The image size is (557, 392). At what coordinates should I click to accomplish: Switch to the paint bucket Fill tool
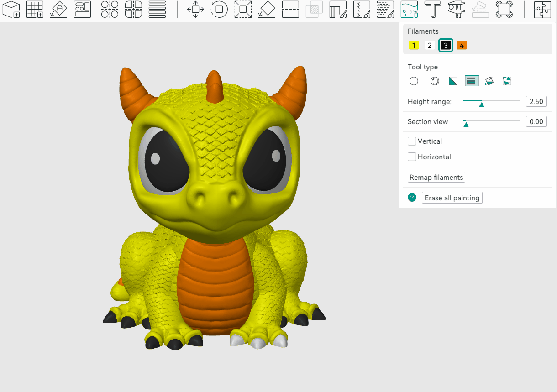pos(489,81)
